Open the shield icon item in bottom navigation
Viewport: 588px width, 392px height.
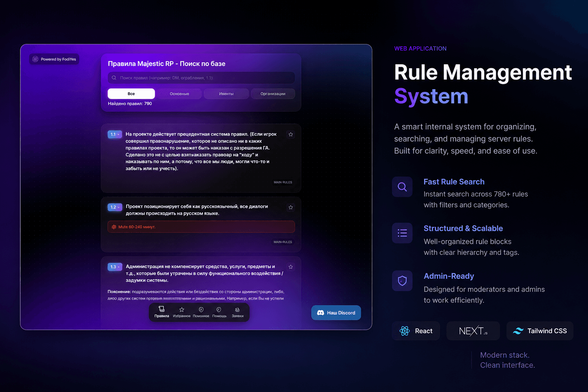pyautogui.click(x=201, y=312)
